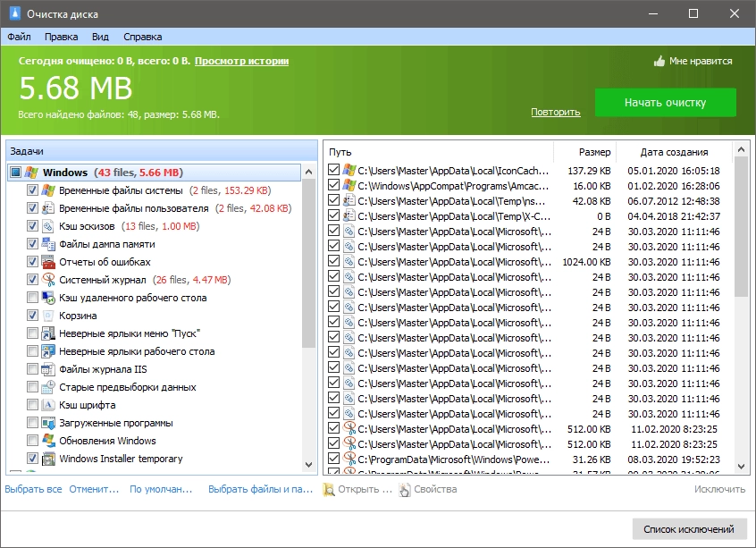Click the Неверные ярлыки меню Пуск icon

(x=48, y=333)
